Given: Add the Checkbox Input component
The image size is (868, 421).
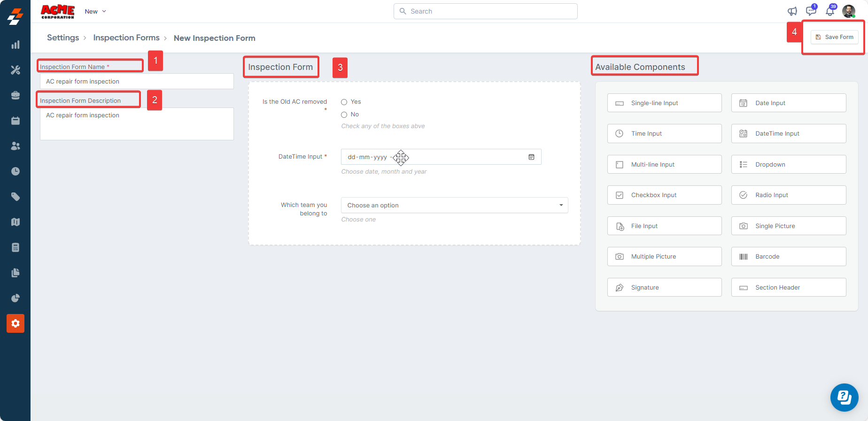Looking at the screenshot, I should [x=664, y=195].
